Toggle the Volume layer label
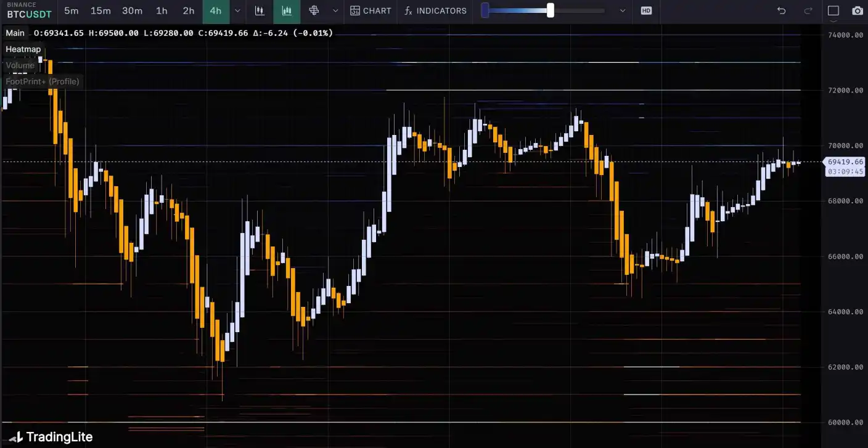The image size is (868, 448). tap(20, 65)
